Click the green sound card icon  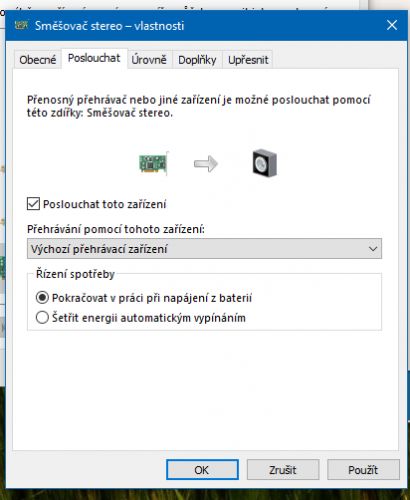point(153,163)
